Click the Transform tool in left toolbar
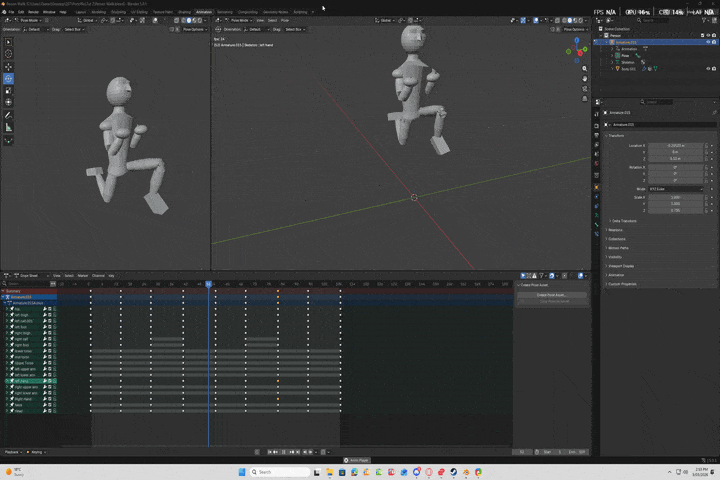Viewport: 720px width, 480px height. (x=9, y=102)
